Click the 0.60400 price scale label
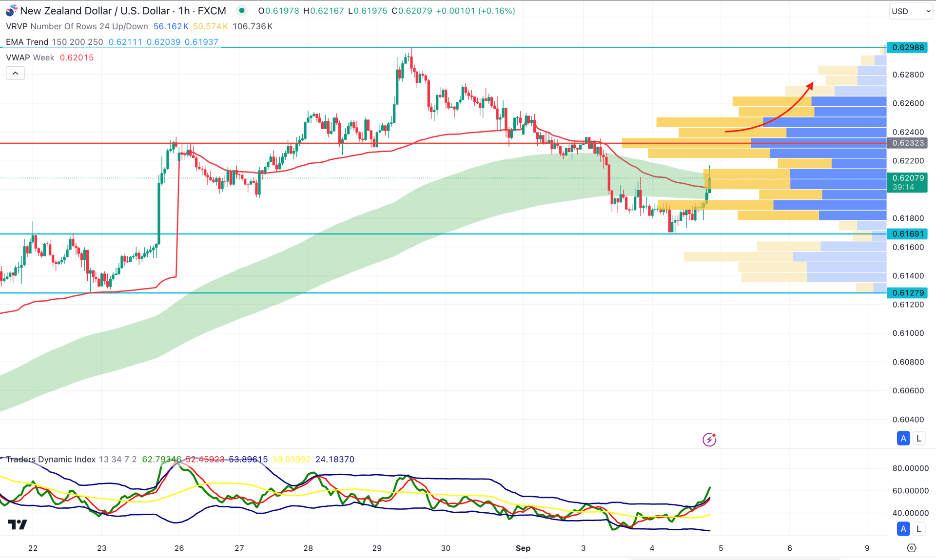The width and height of the screenshot is (936, 560). click(908, 419)
